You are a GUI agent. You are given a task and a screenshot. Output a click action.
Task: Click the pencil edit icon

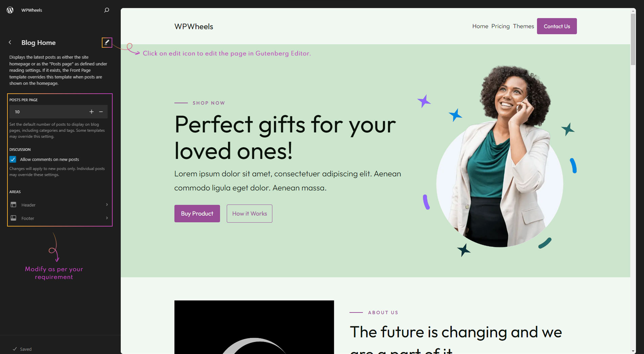[x=107, y=43]
